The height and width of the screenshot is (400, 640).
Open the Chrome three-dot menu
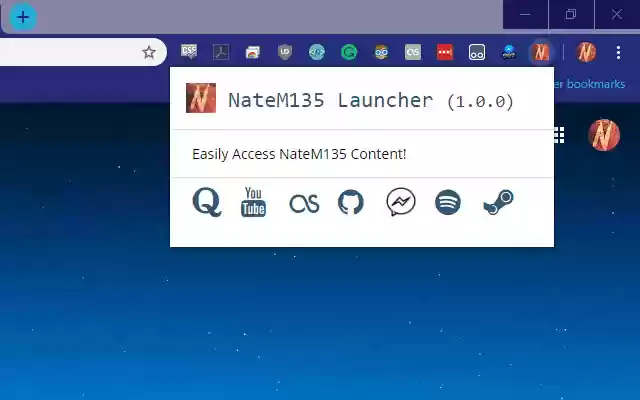click(x=618, y=52)
